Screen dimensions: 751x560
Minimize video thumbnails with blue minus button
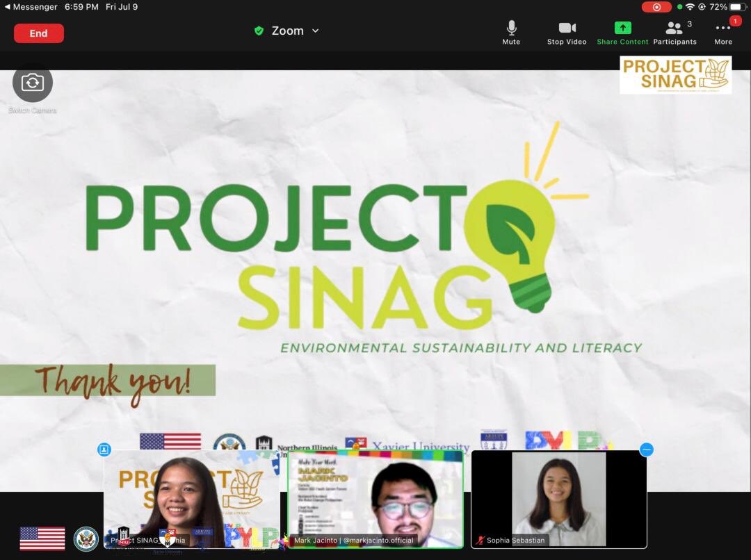(x=646, y=450)
